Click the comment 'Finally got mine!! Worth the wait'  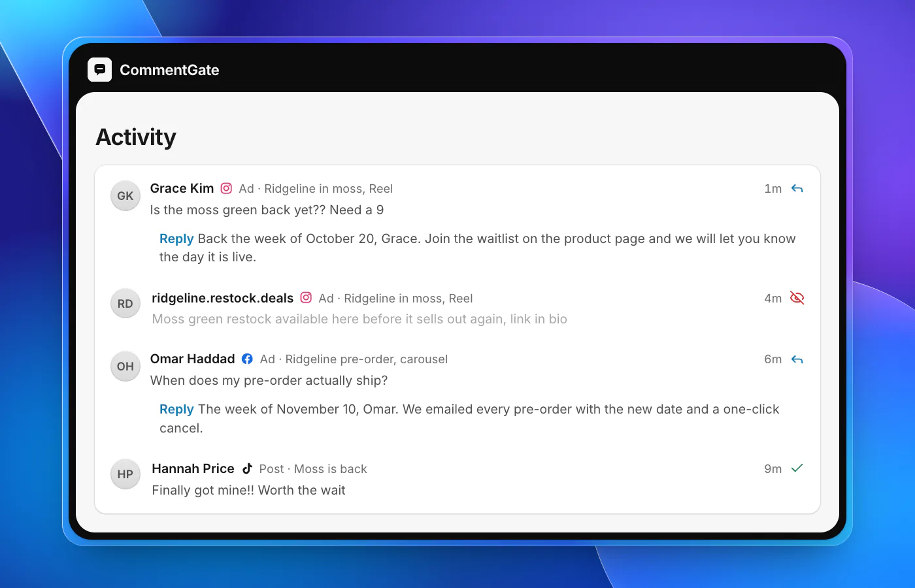[248, 490]
